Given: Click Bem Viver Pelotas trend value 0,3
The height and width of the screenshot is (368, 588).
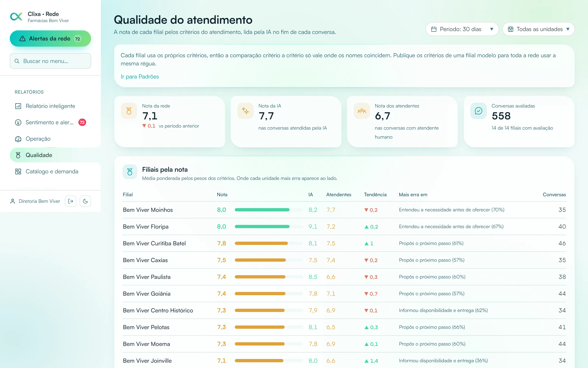Looking at the screenshot, I should point(371,327).
